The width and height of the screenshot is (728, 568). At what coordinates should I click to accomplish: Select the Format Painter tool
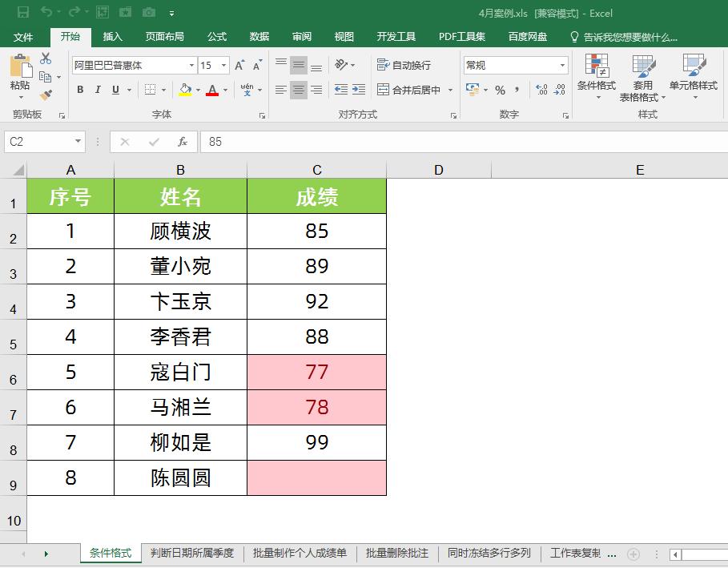pyautogui.click(x=46, y=95)
